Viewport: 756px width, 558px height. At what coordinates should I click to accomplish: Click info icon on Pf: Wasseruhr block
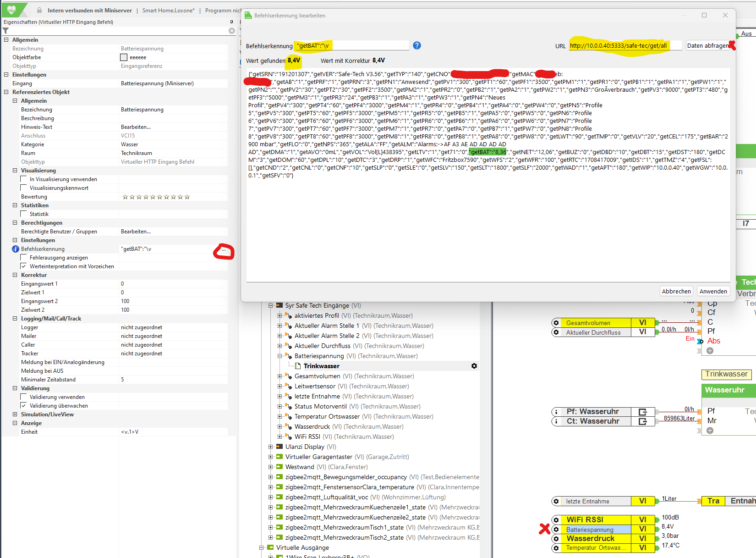pyautogui.click(x=556, y=412)
